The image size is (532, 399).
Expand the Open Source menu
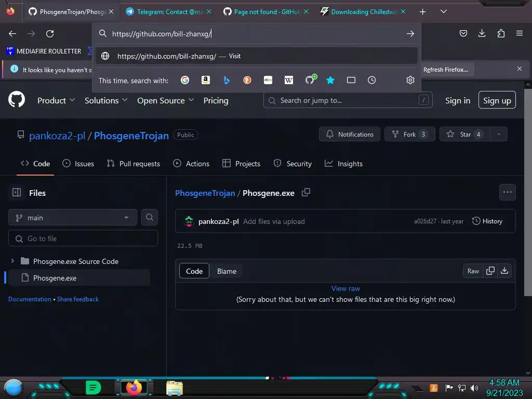pyautogui.click(x=166, y=100)
